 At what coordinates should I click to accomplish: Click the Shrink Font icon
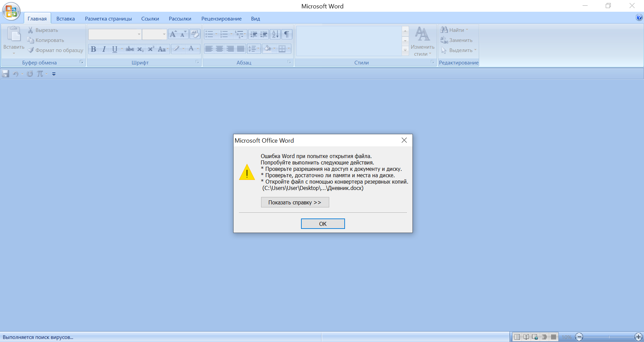[183, 34]
